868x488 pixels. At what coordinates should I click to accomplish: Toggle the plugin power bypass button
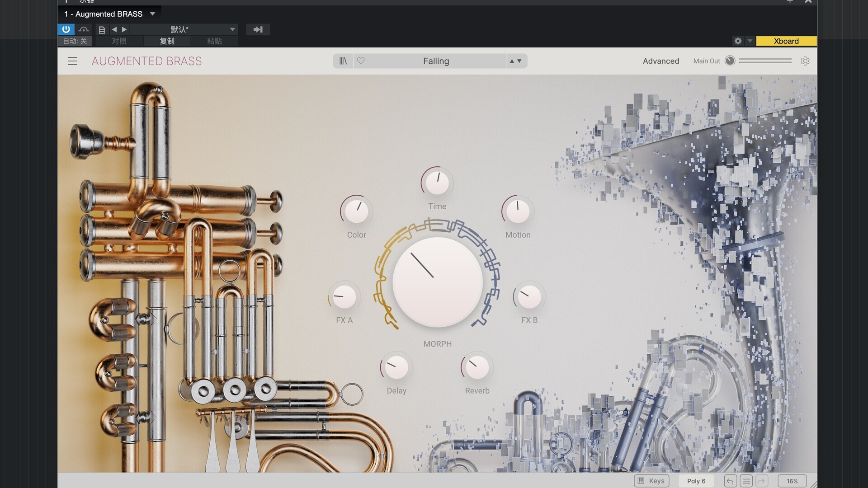point(66,29)
